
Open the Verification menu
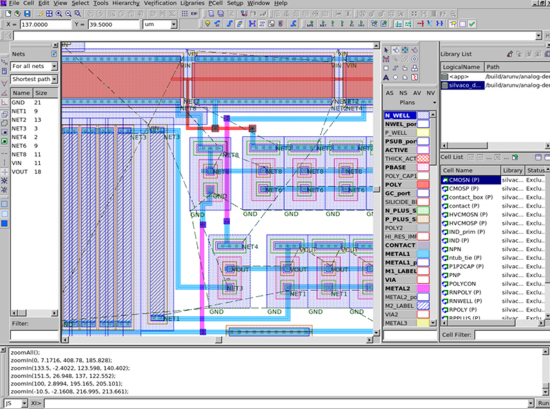[x=160, y=3]
